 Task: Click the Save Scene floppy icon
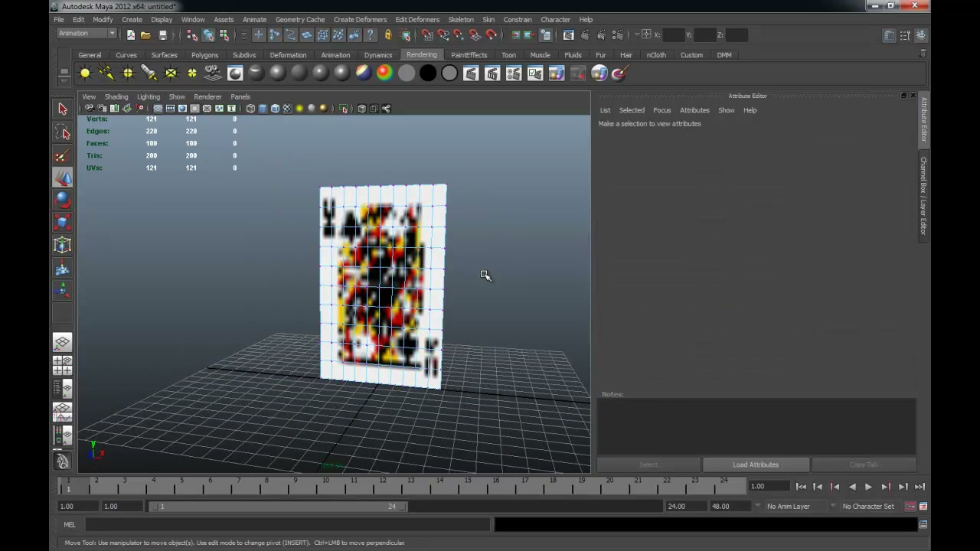point(162,34)
